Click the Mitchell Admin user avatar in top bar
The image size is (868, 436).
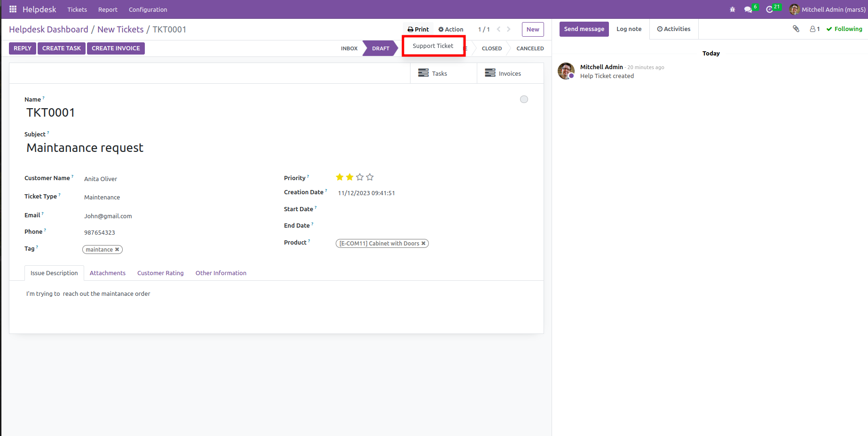click(794, 9)
